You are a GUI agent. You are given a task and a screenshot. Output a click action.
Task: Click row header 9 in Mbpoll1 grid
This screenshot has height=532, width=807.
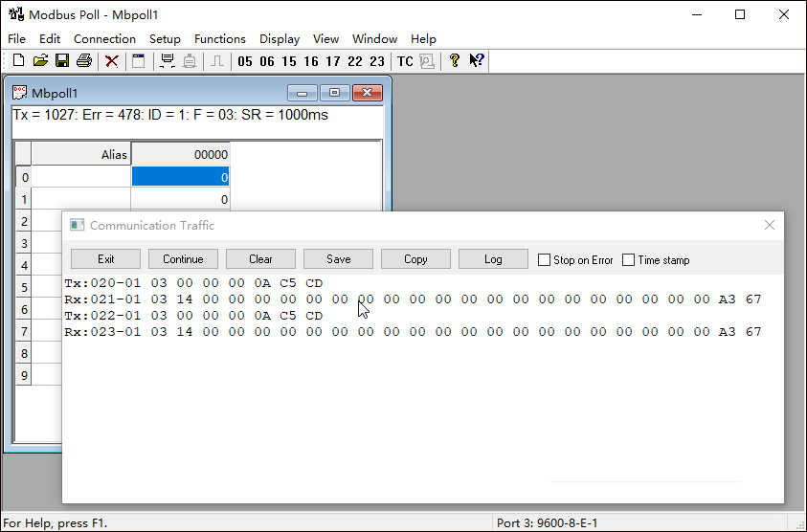pos(24,375)
